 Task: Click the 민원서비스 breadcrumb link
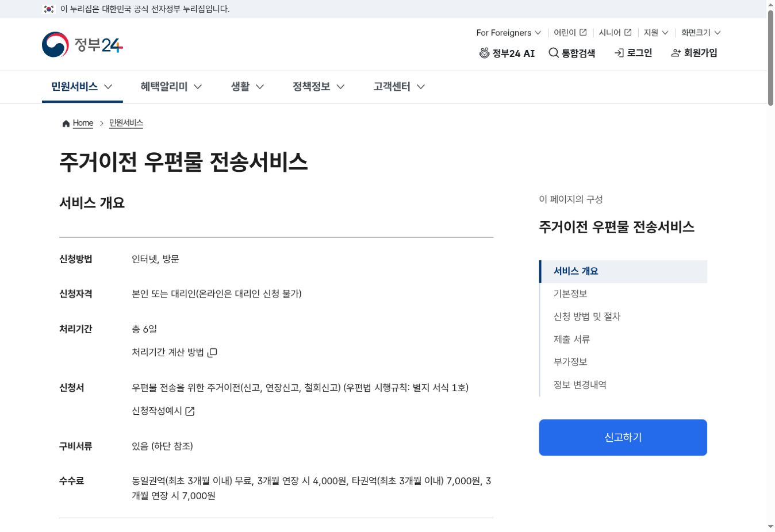tap(126, 123)
